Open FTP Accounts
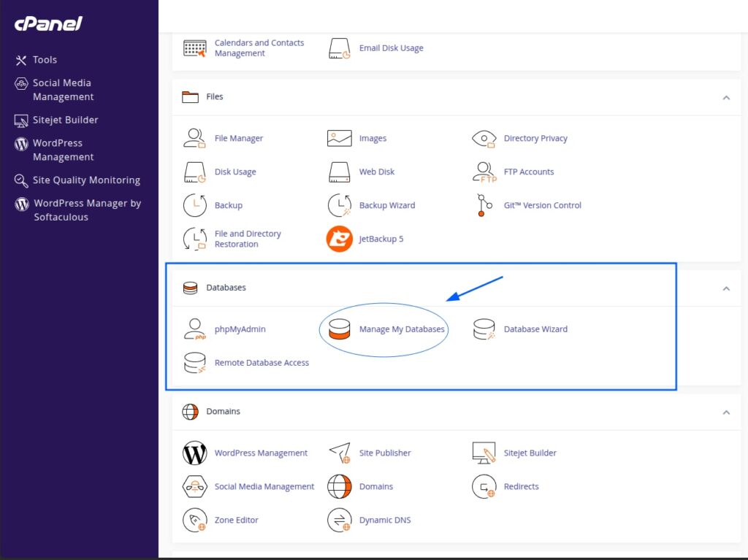 [529, 172]
